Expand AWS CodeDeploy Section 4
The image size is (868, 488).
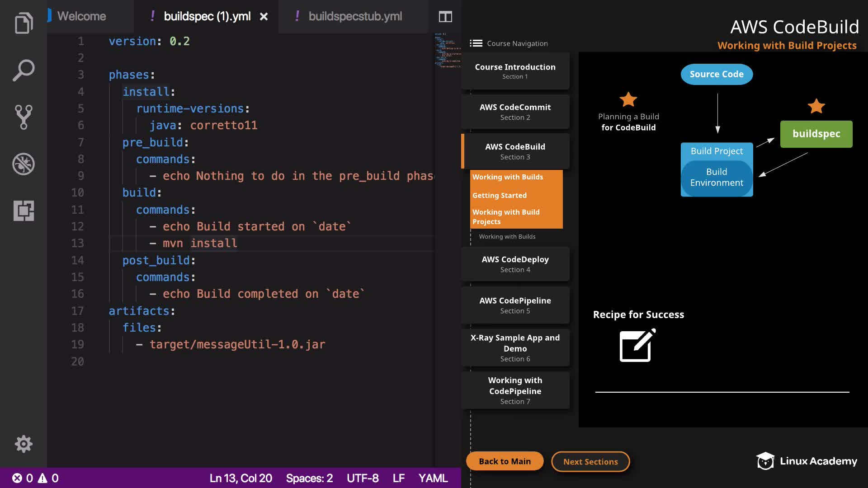515,264
